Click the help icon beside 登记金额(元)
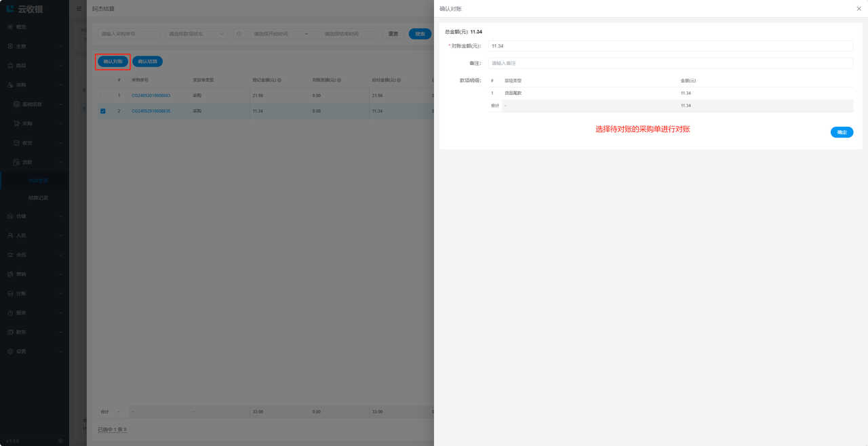The width and height of the screenshot is (868, 446). (279, 80)
